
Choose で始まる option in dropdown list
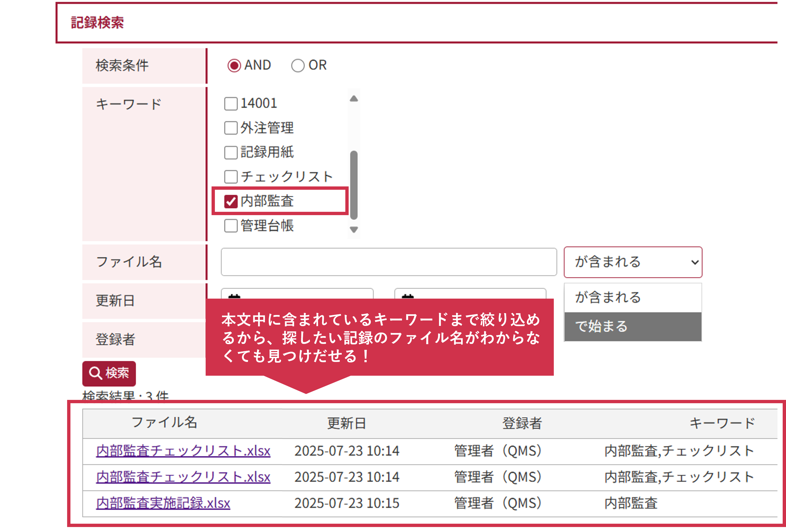point(633,326)
